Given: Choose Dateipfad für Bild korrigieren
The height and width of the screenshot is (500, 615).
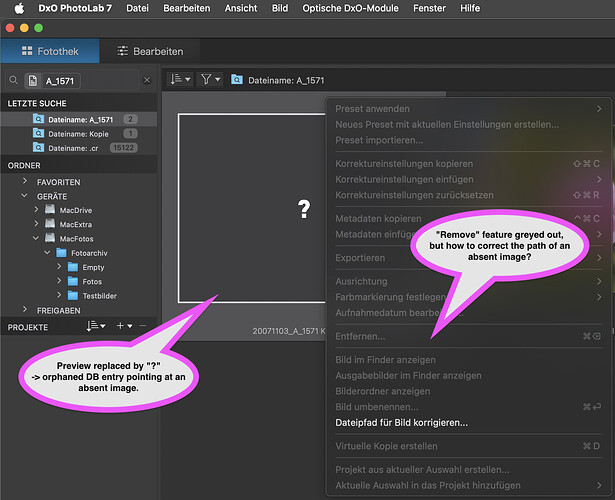Looking at the screenshot, I should (x=400, y=423).
